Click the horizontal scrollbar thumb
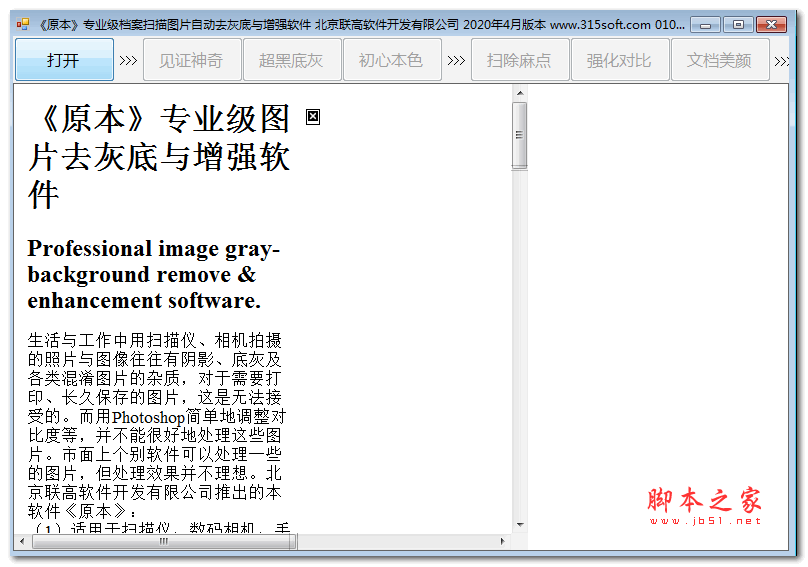This screenshot has height=567, width=808. (x=163, y=541)
